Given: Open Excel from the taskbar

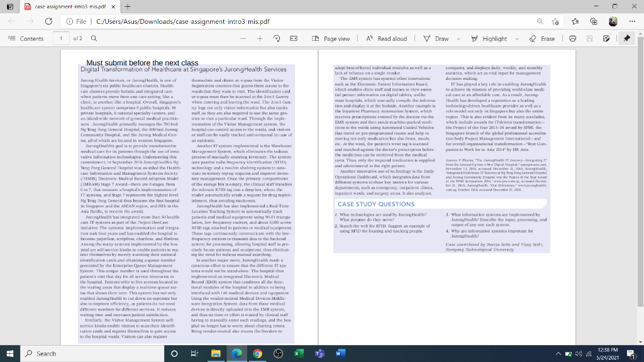Looking at the screenshot, I should coord(299,353).
